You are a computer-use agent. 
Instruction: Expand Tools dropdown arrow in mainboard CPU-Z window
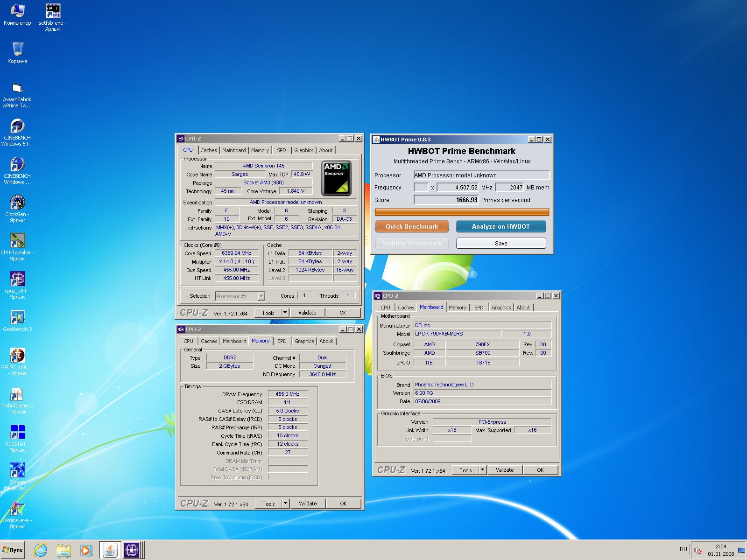[x=483, y=470]
